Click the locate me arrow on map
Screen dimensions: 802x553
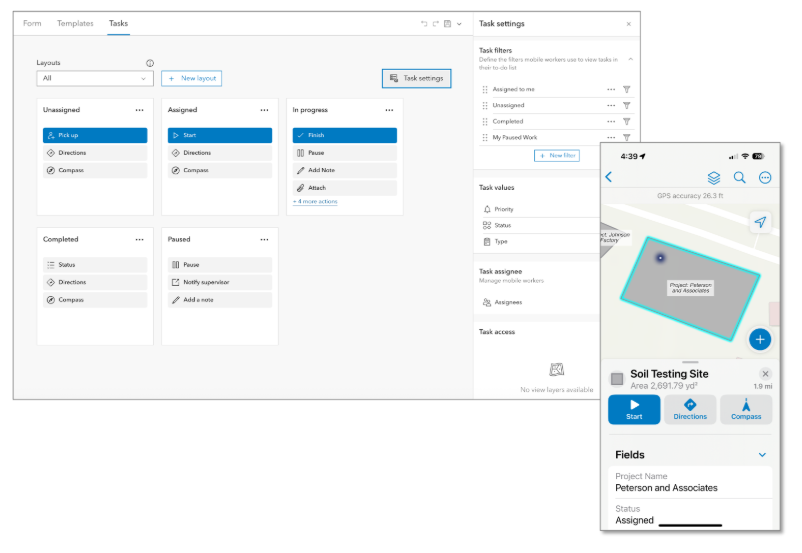pyautogui.click(x=761, y=222)
